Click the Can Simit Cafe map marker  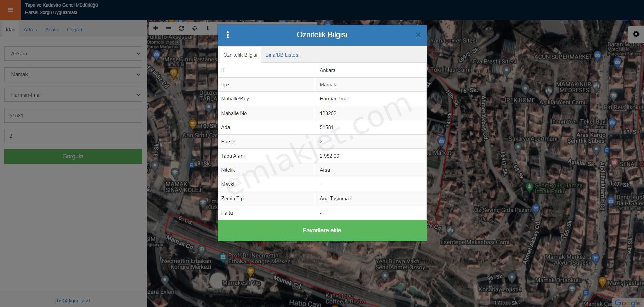tap(193, 124)
